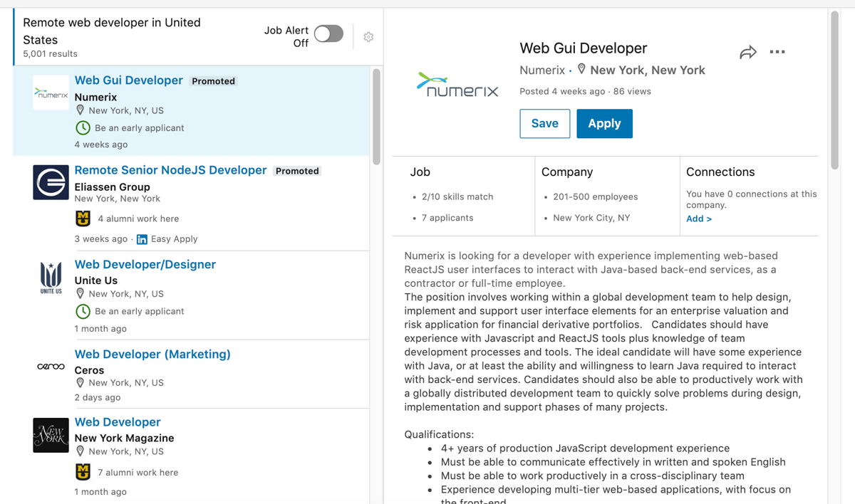The height and width of the screenshot is (504, 855).
Task: Select the Web Developer/Designer listing from Unite Us
Action: point(145,264)
